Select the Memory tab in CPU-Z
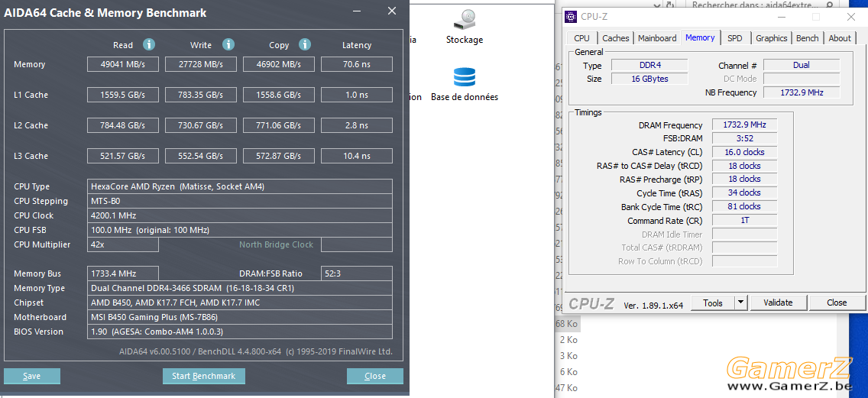The height and width of the screenshot is (398, 868). (700, 37)
